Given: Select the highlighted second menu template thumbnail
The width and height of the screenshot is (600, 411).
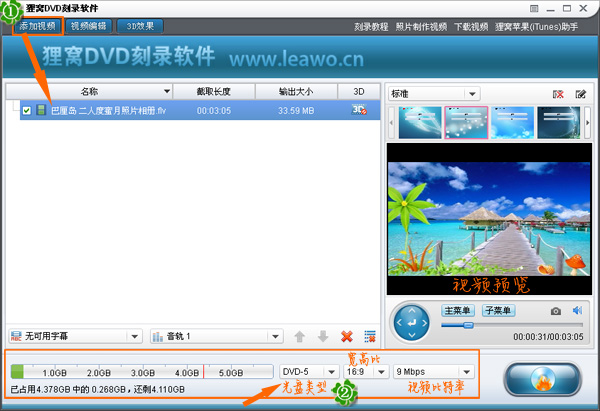Looking at the screenshot, I should [x=466, y=122].
